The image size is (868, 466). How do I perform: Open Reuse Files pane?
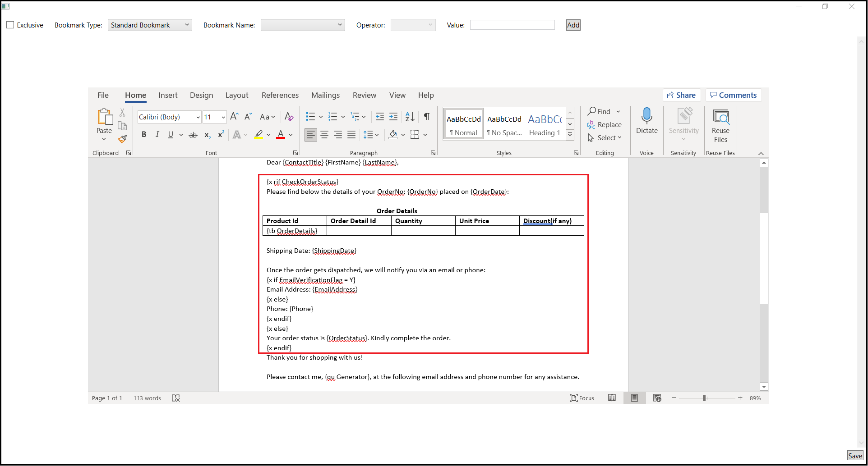click(x=720, y=125)
